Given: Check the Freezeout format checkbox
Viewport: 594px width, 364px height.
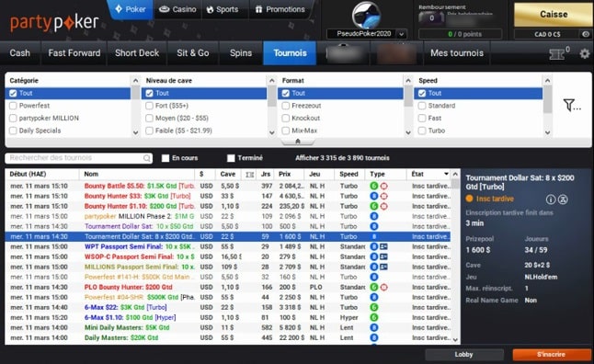Looking at the screenshot, I should [286, 106].
